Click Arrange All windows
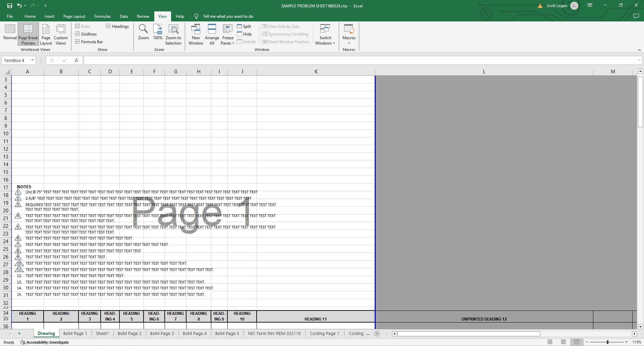This screenshot has width=644, height=346. click(212, 34)
